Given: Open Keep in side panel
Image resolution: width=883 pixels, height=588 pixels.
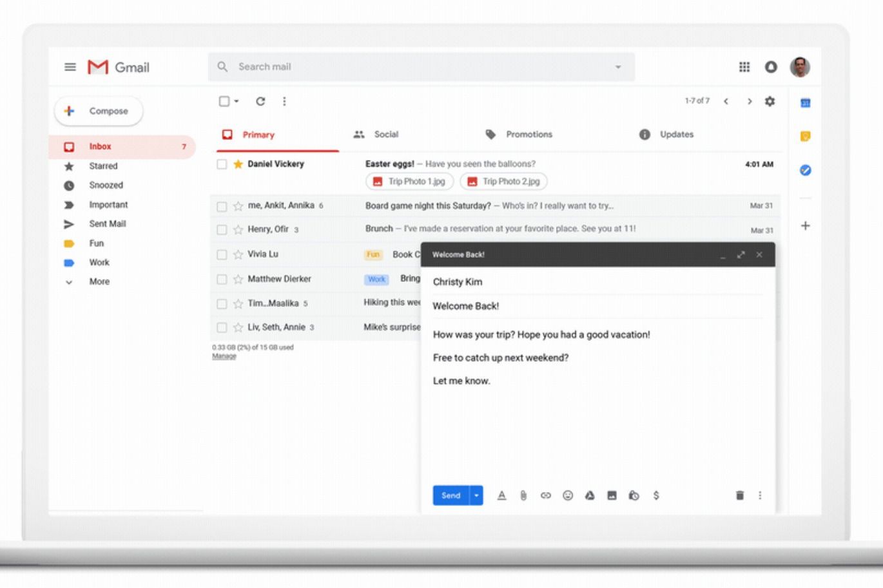Looking at the screenshot, I should pos(805,137).
